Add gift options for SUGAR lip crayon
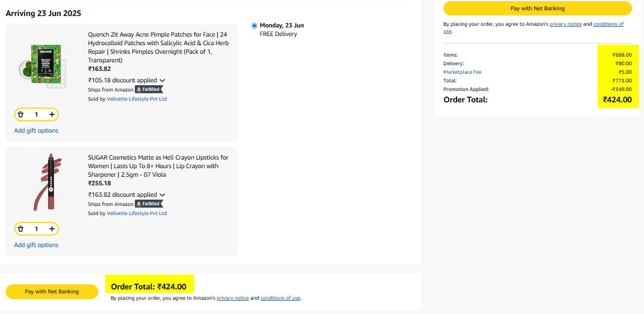 (36, 245)
